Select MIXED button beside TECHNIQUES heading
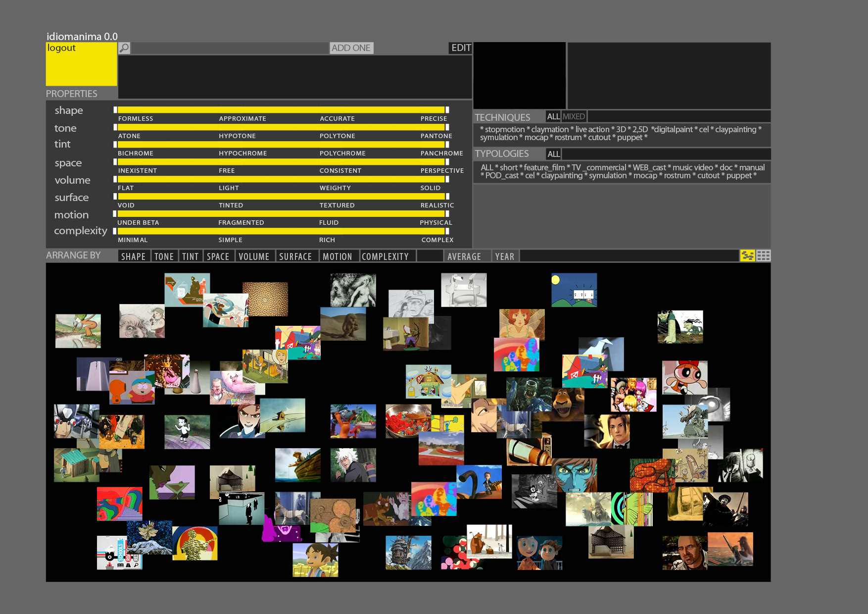Image resolution: width=868 pixels, height=614 pixels. point(574,116)
